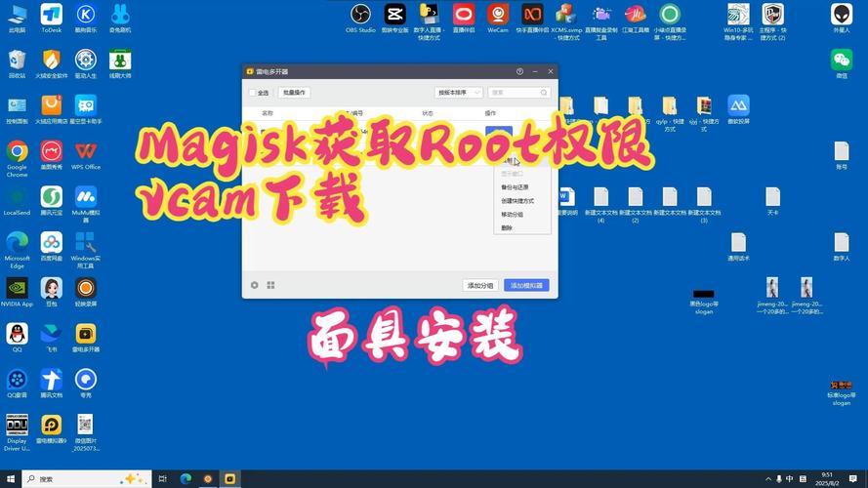This screenshot has height=488, width=868.
Task: Select the 外星人 alien desktop icon
Action: pos(842,19)
